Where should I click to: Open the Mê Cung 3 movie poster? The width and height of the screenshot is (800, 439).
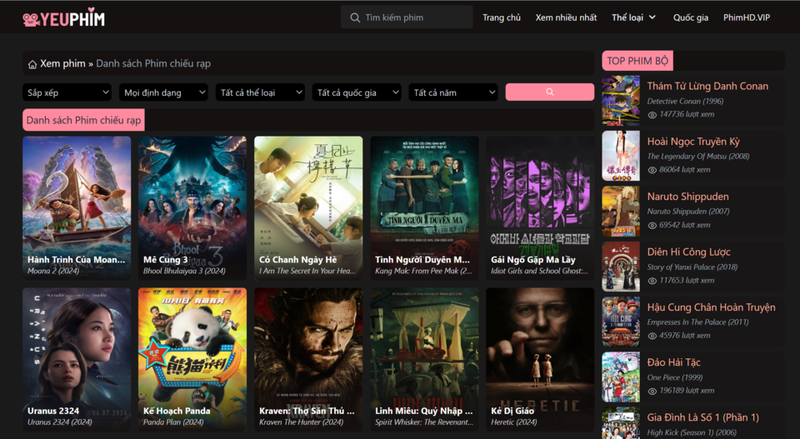(192, 207)
